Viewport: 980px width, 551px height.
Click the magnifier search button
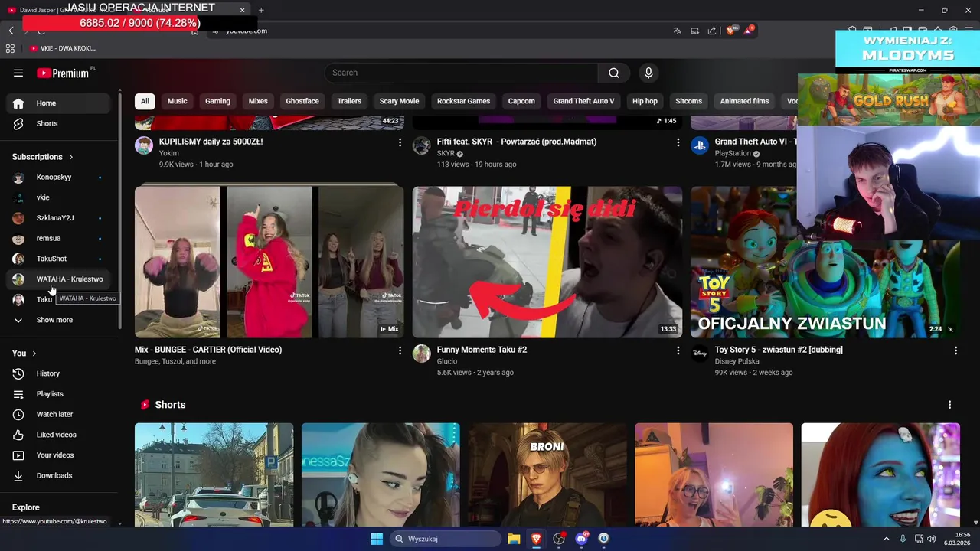(x=614, y=73)
